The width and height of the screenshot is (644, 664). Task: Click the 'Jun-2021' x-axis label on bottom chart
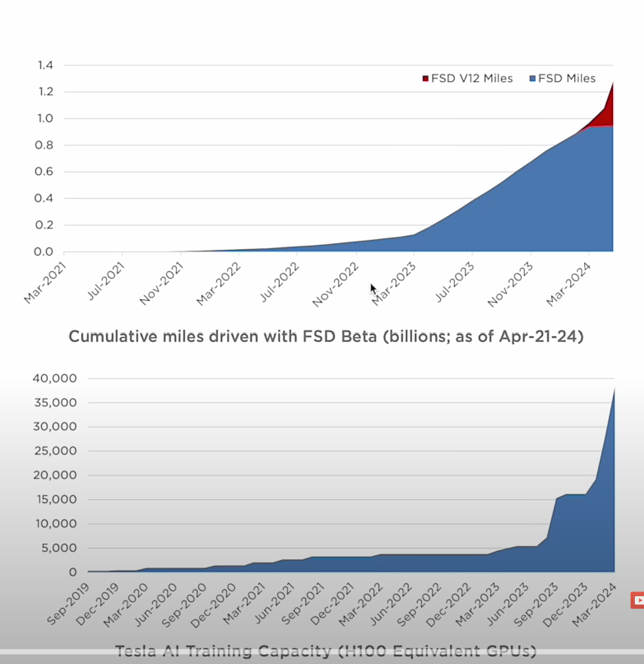click(274, 603)
